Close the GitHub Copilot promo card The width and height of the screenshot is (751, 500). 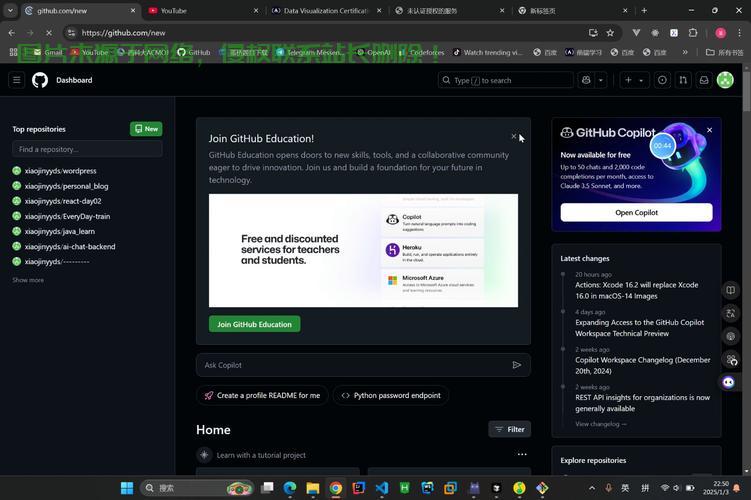(709, 130)
